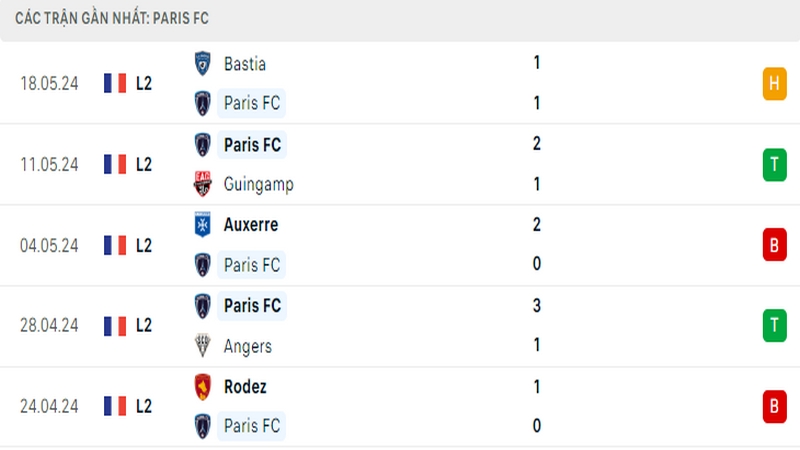Click green T badge for Angers match
Screen dimensions: 800x450
774,326
